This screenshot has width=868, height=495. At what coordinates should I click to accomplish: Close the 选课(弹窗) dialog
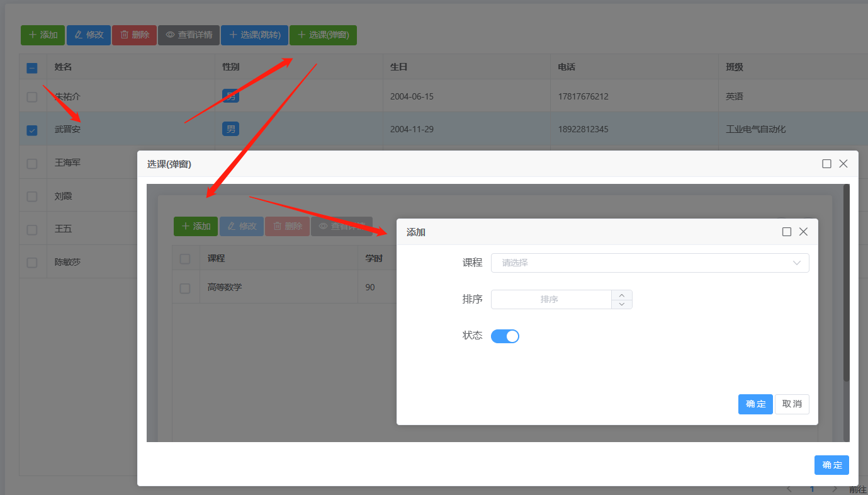[x=843, y=164]
